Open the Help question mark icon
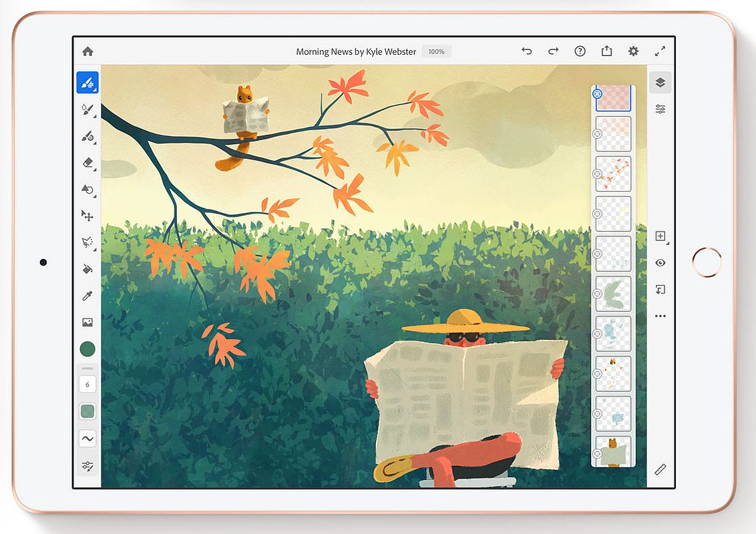Screen dimensions: 756x534 point(580,51)
